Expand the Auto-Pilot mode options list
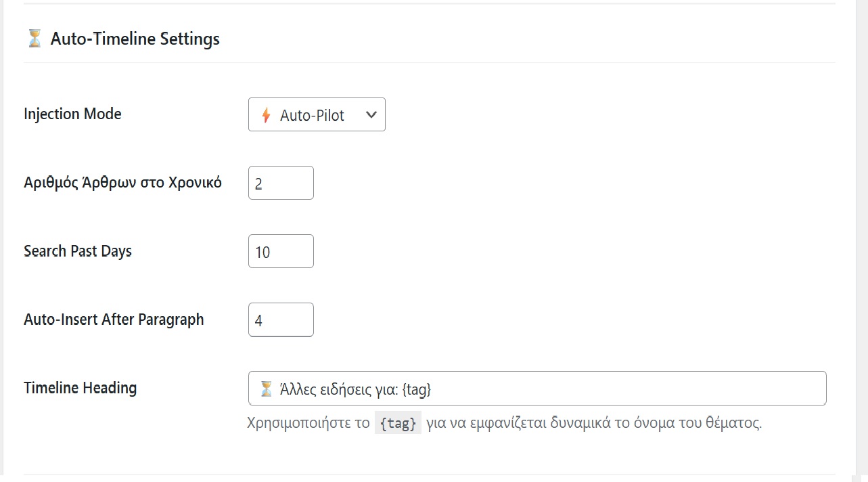The height and width of the screenshot is (482, 868). [317, 115]
